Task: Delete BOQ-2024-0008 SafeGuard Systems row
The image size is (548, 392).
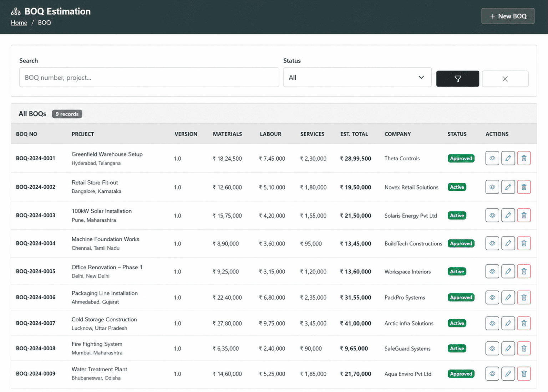Action: point(524,349)
